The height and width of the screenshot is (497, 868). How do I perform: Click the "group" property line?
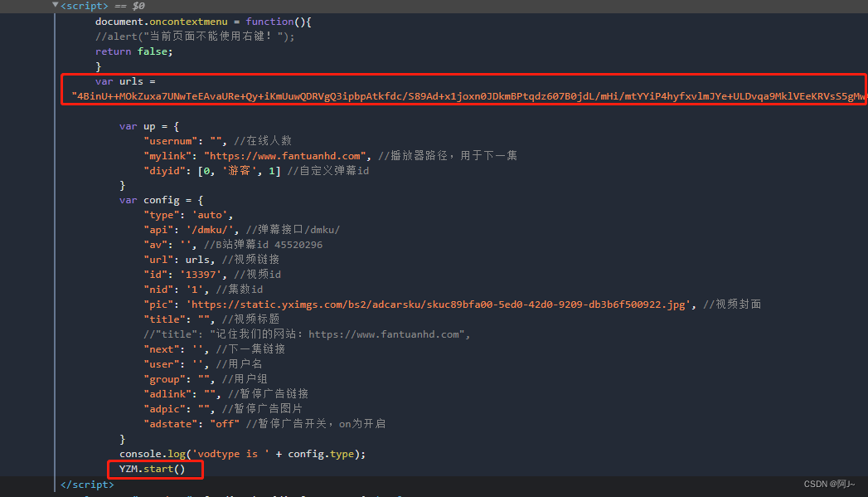click(206, 379)
